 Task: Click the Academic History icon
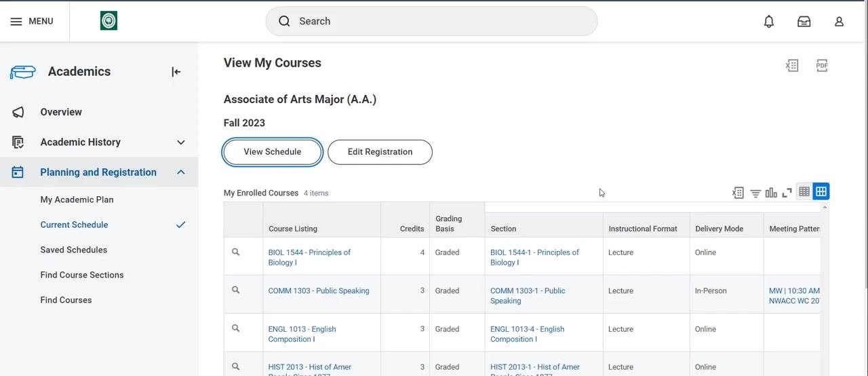click(18, 142)
